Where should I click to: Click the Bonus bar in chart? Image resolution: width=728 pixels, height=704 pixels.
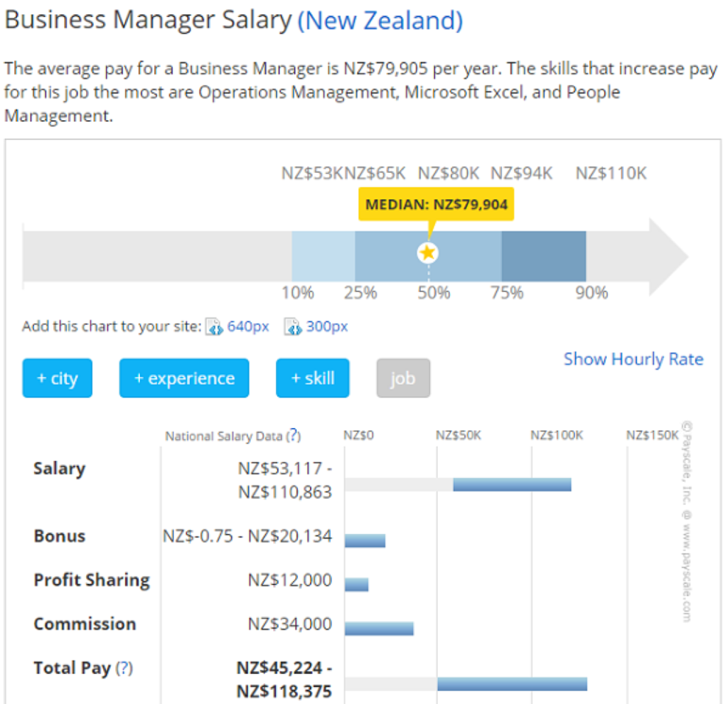pyautogui.click(x=365, y=540)
